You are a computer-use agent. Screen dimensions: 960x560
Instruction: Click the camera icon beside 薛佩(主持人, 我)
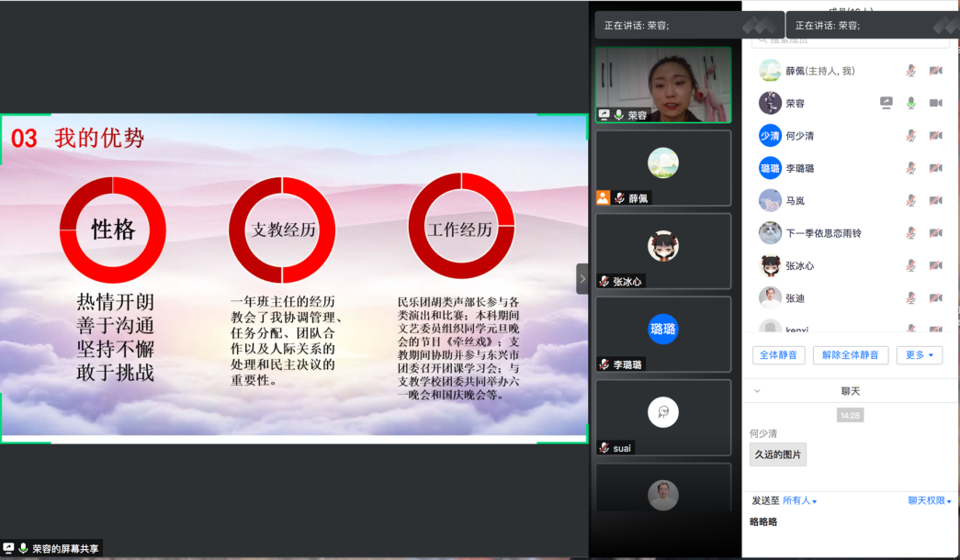pos(935,71)
